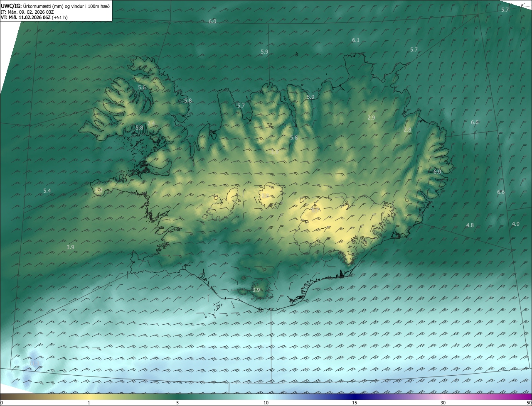This screenshot has width=532, height=406.
Task: Click the 2.8 value label
Action: (x=407, y=130)
